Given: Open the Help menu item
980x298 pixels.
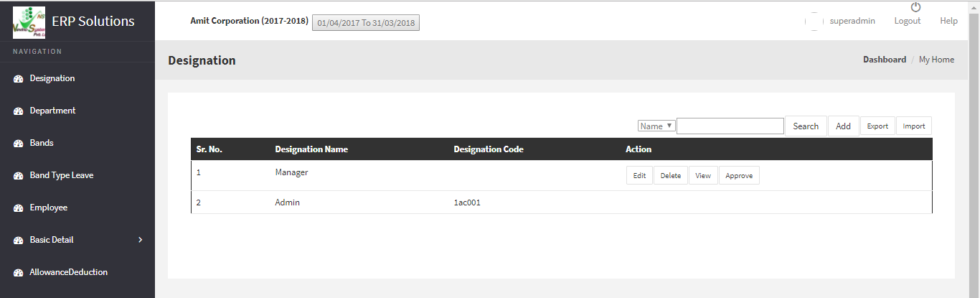Looking at the screenshot, I should [948, 22].
